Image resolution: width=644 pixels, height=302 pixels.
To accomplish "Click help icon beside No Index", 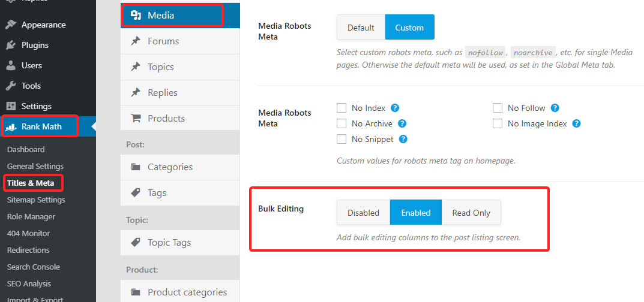I will tap(395, 108).
